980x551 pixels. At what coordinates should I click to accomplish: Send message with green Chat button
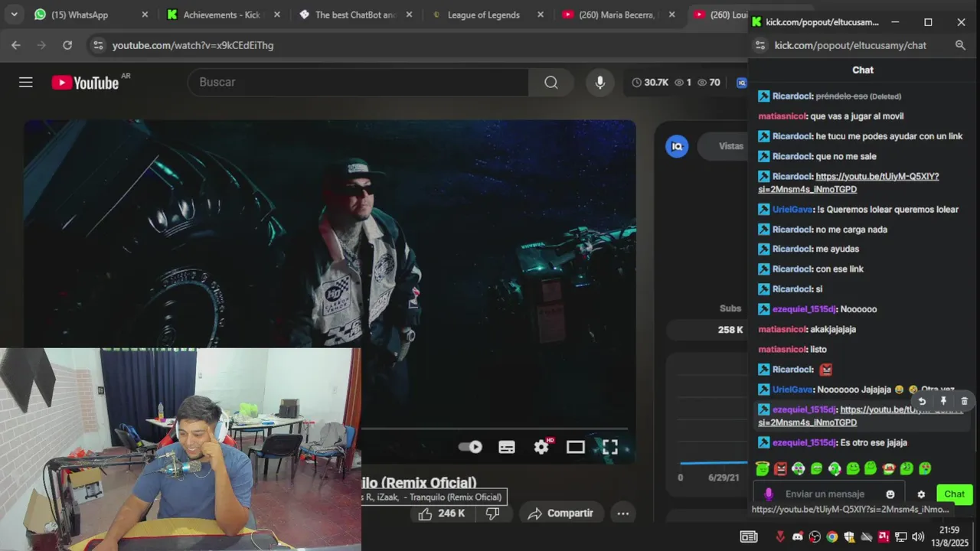954,494
